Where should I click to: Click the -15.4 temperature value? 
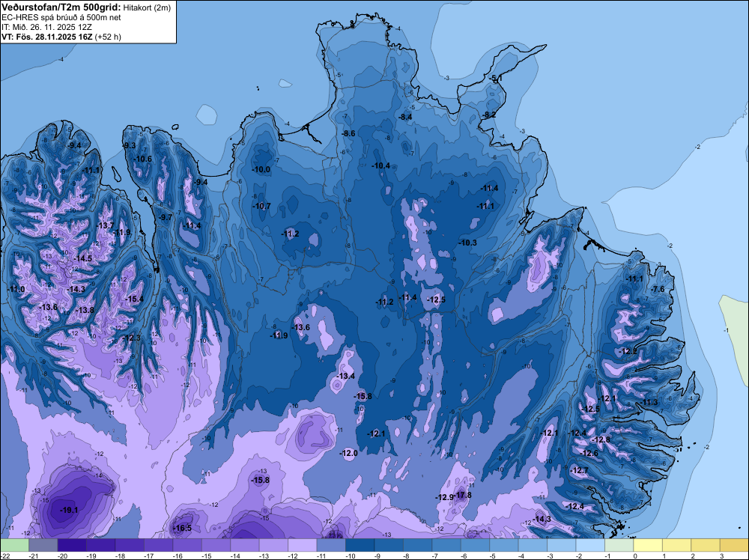pyautogui.click(x=134, y=299)
